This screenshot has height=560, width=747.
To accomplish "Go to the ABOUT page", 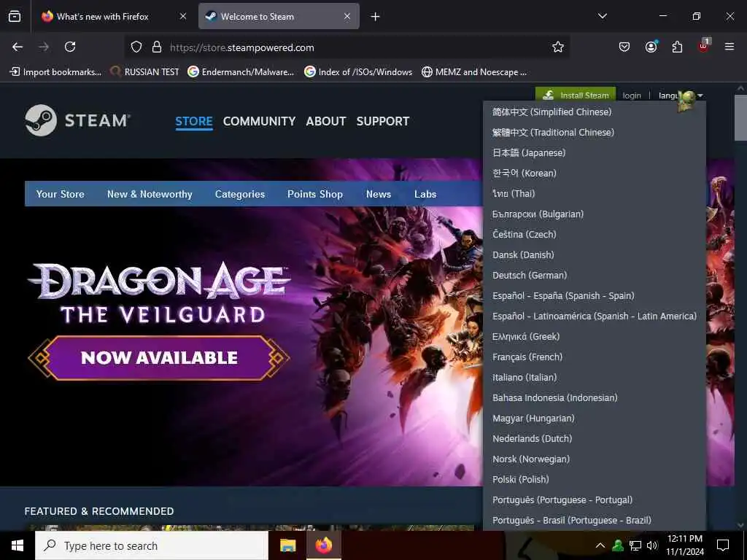I will (x=326, y=121).
